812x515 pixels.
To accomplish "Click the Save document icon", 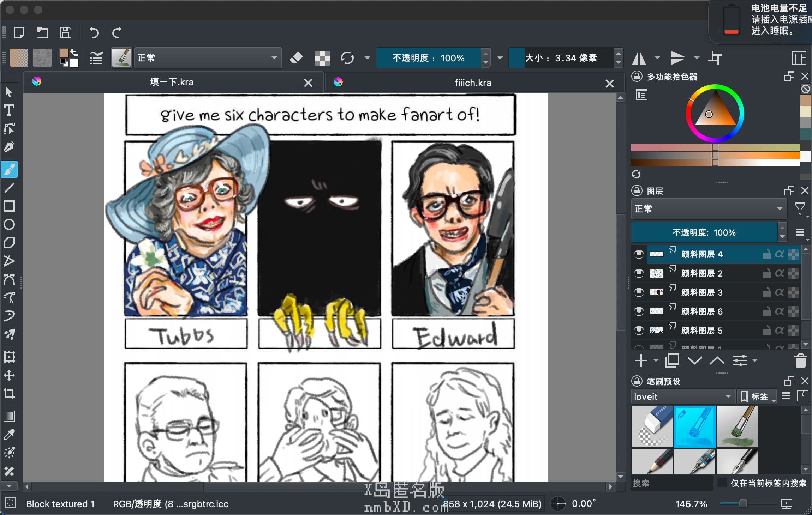I will 65,32.
